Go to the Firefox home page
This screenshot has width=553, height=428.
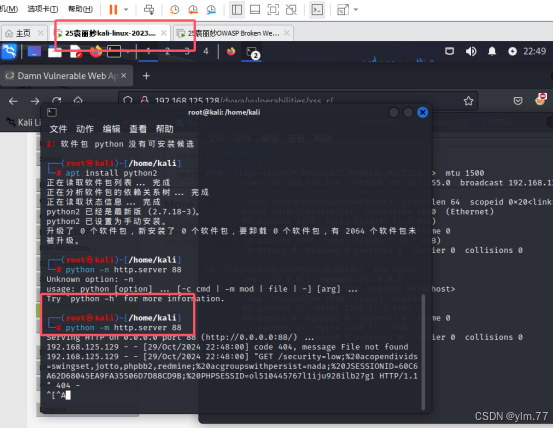click(78, 100)
